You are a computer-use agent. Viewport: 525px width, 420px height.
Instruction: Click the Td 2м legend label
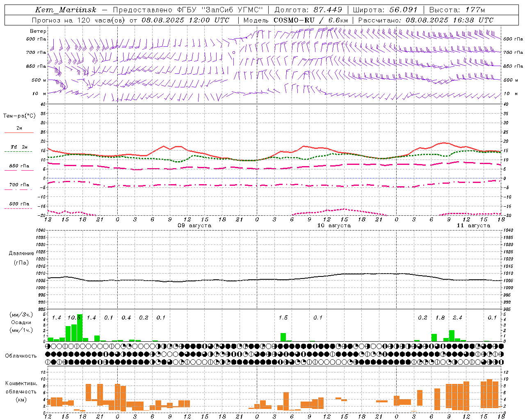19,147
